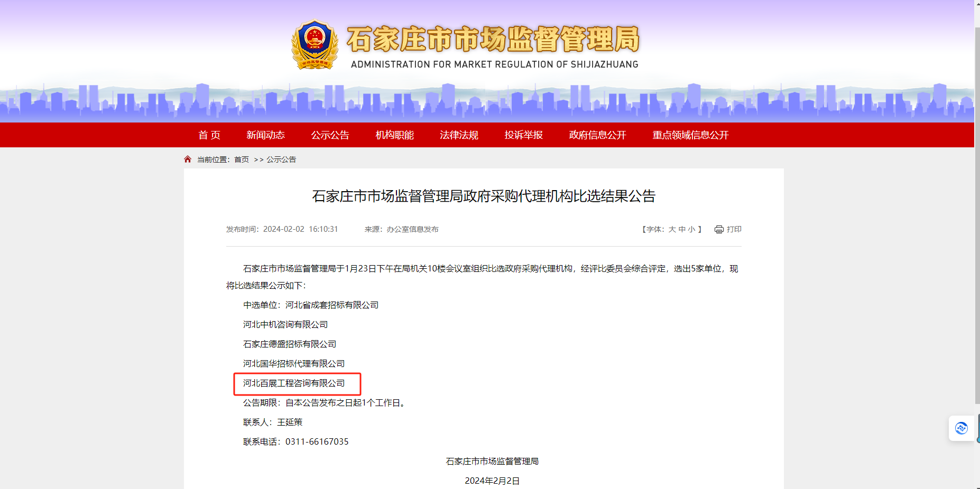Open the 投诉举报 menu item
The image size is (980, 489).
tap(523, 135)
